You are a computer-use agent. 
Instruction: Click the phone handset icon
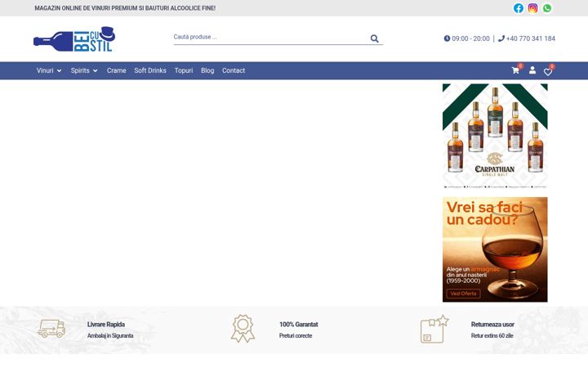tap(501, 38)
